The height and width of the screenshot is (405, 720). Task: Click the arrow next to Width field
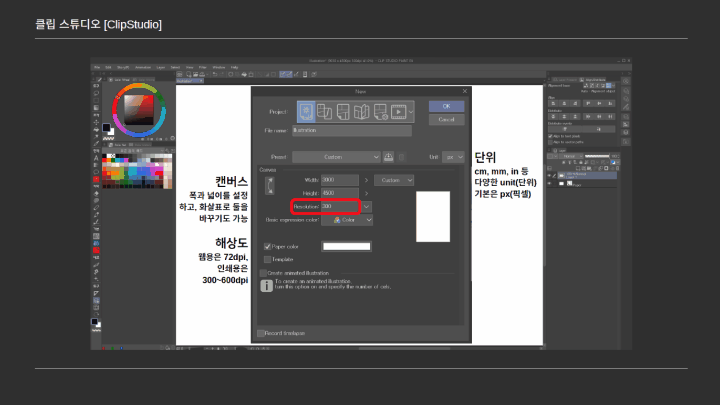[x=366, y=180]
